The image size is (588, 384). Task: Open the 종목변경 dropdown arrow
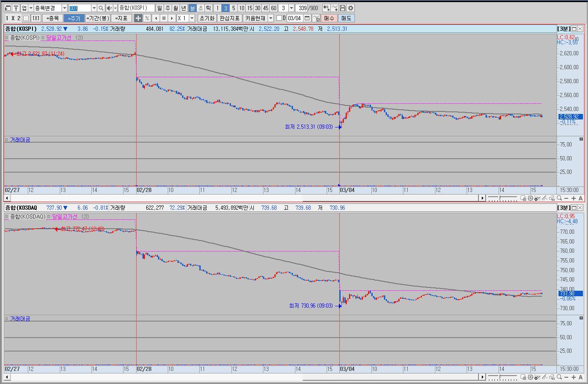tap(64, 8)
